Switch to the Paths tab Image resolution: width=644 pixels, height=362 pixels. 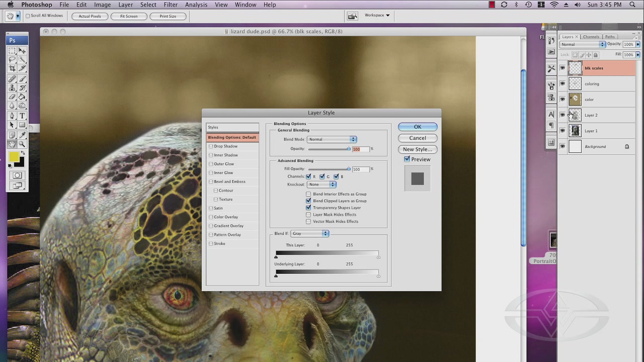pos(610,37)
